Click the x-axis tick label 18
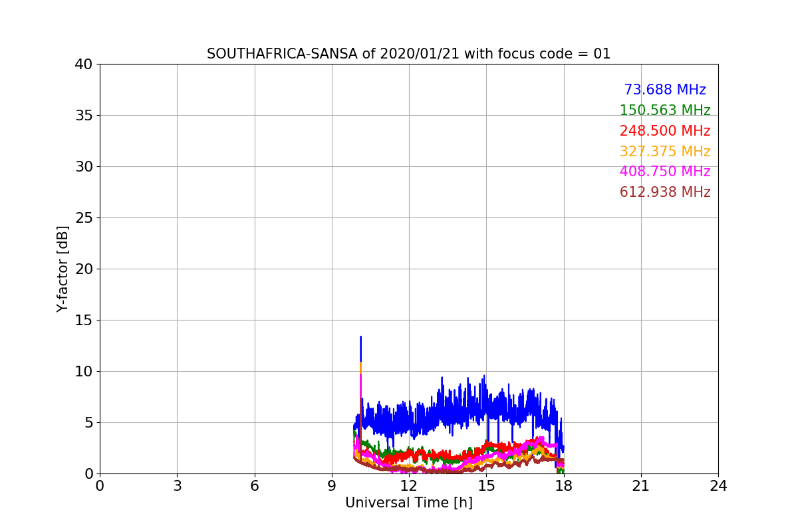This screenshot has width=798, height=532. click(564, 486)
